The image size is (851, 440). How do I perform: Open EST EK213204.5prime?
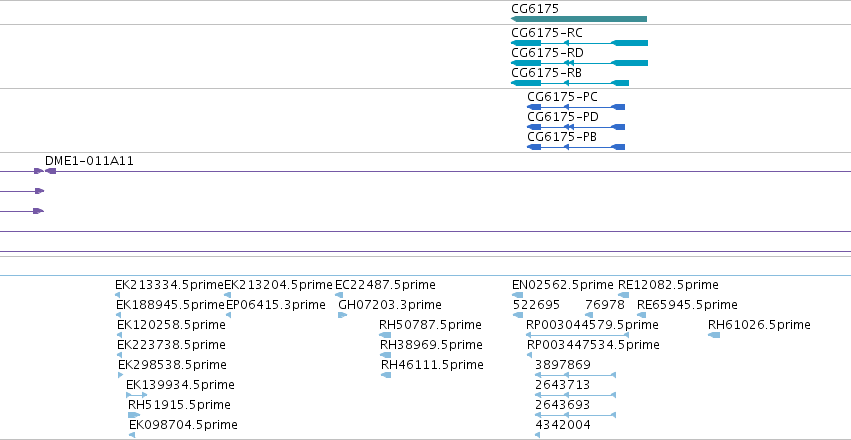[x=278, y=285]
